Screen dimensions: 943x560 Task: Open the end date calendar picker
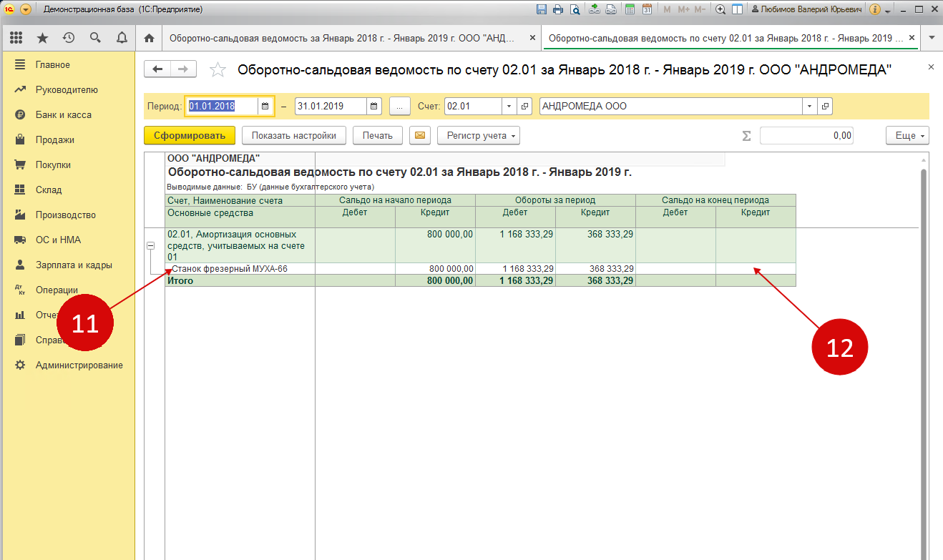pyautogui.click(x=374, y=106)
